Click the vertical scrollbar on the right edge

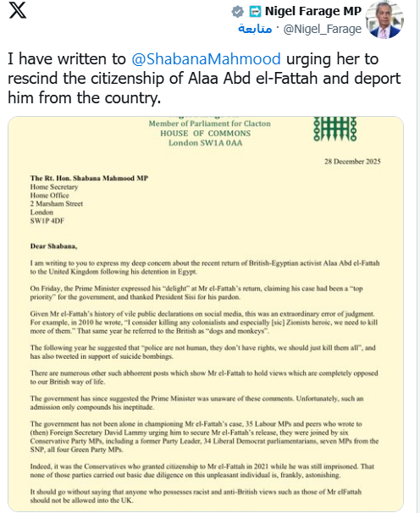click(418, 256)
